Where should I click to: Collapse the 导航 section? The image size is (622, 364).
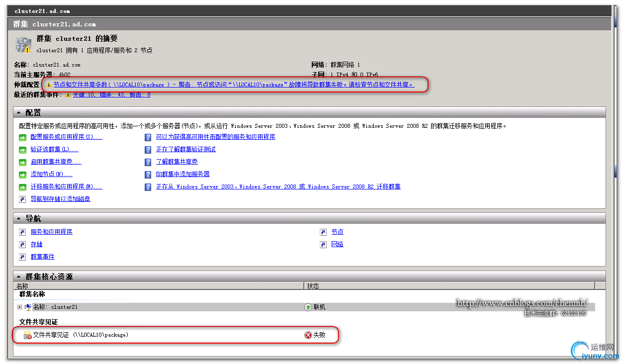tap(19, 219)
